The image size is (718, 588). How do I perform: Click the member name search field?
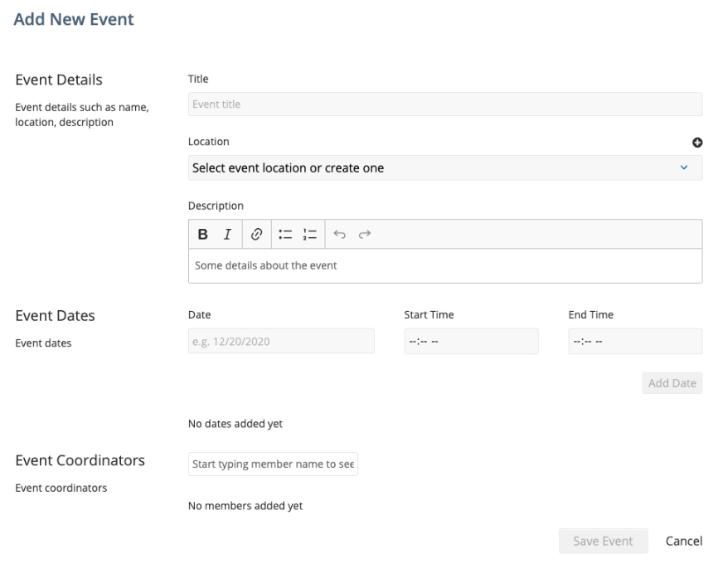click(273, 464)
